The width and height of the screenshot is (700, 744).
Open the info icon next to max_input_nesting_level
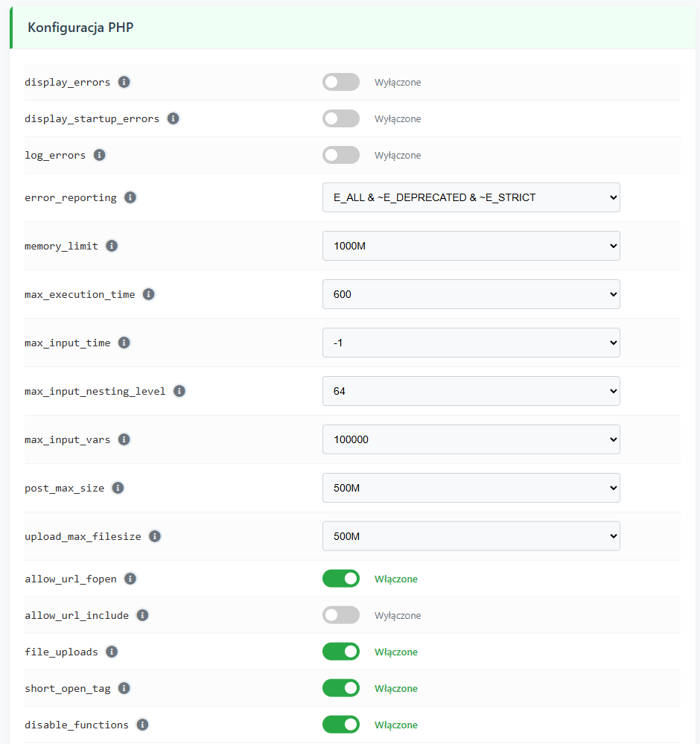click(x=179, y=390)
